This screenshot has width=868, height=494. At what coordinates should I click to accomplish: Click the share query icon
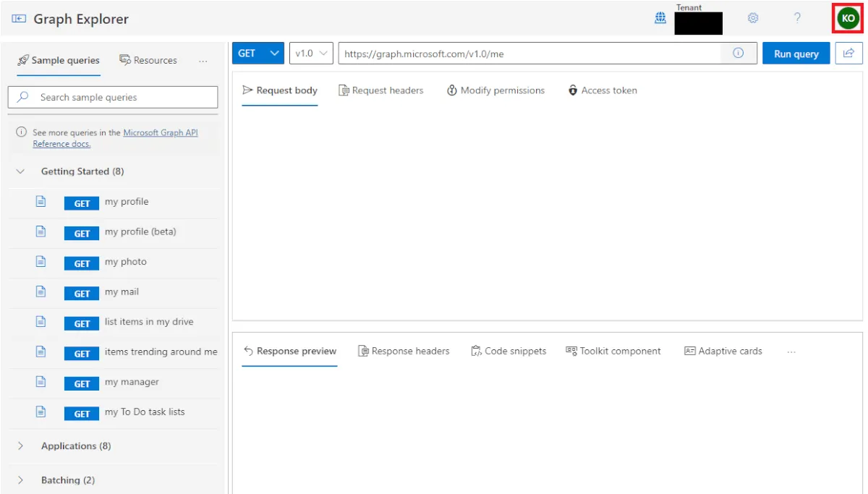click(x=848, y=53)
